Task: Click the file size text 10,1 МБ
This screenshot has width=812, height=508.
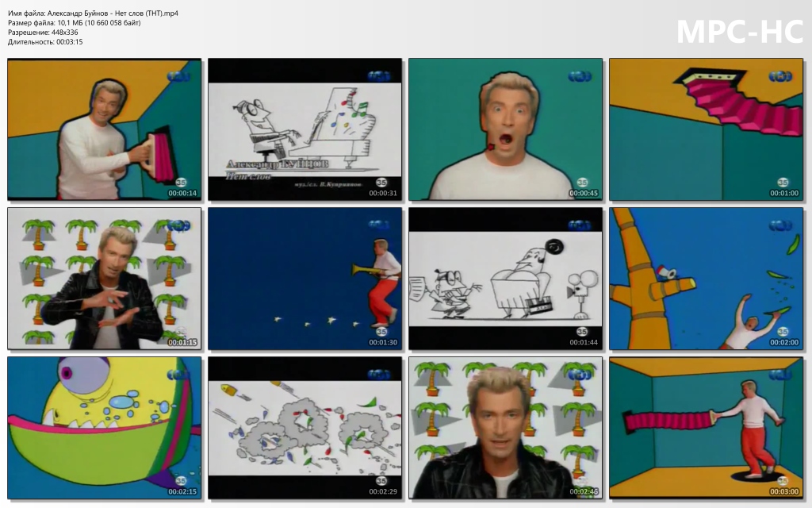Action: pyautogui.click(x=70, y=23)
